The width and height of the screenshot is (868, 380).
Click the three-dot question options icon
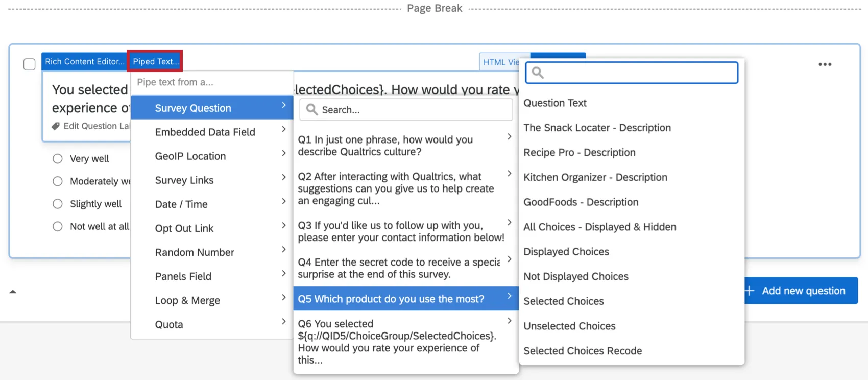pyautogui.click(x=825, y=64)
